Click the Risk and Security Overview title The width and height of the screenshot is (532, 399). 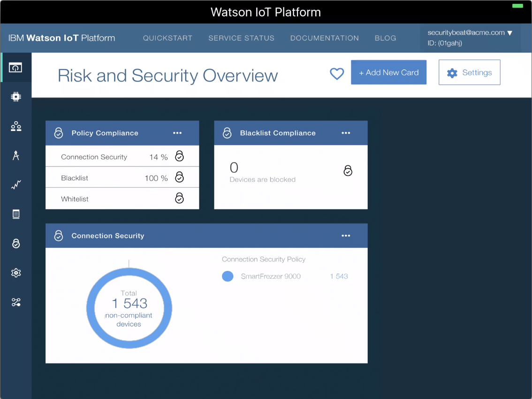click(167, 76)
